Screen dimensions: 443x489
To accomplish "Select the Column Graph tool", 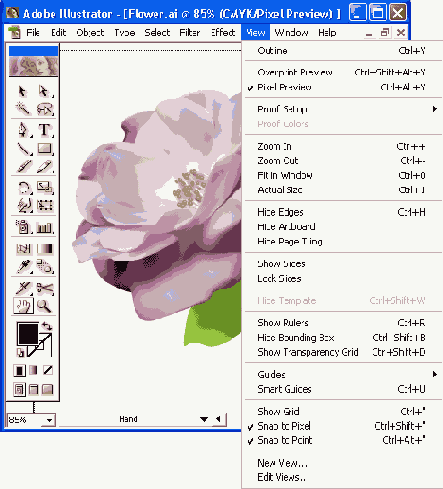I will pyautogui.click(x=45, y=227).
